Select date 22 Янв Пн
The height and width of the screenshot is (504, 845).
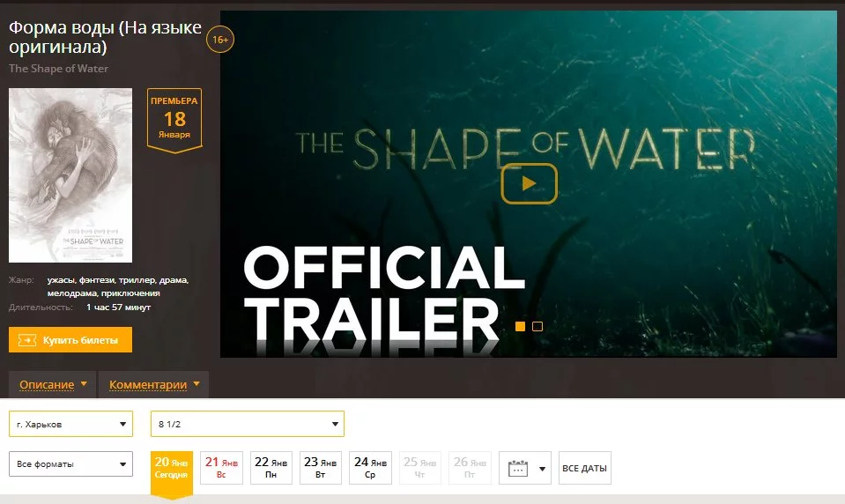click(x=271, y=468)
